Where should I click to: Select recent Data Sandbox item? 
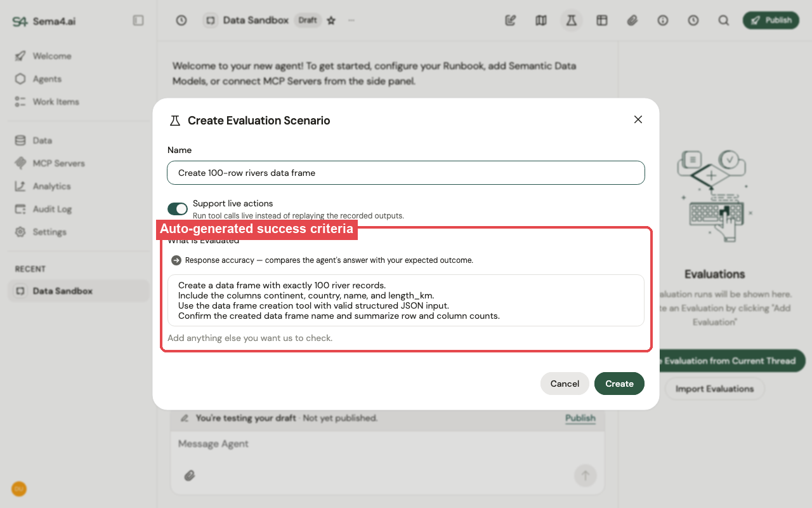79,291
